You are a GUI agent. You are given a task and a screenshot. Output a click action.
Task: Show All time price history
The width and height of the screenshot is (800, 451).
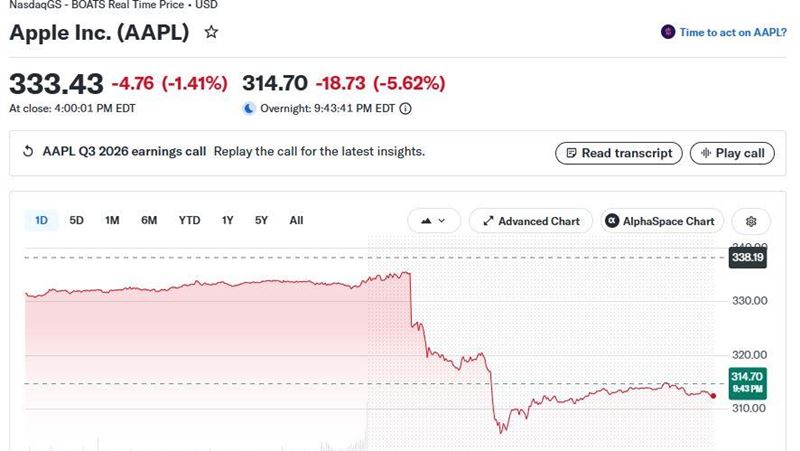pyautogui.click(x=296, y=220)
